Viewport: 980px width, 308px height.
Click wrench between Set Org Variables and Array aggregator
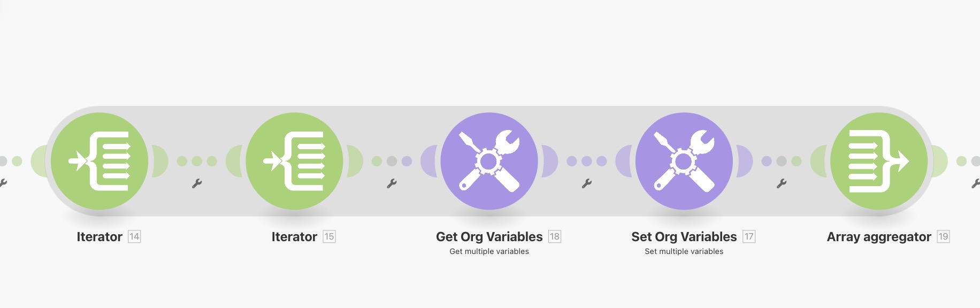click(781, 184)
